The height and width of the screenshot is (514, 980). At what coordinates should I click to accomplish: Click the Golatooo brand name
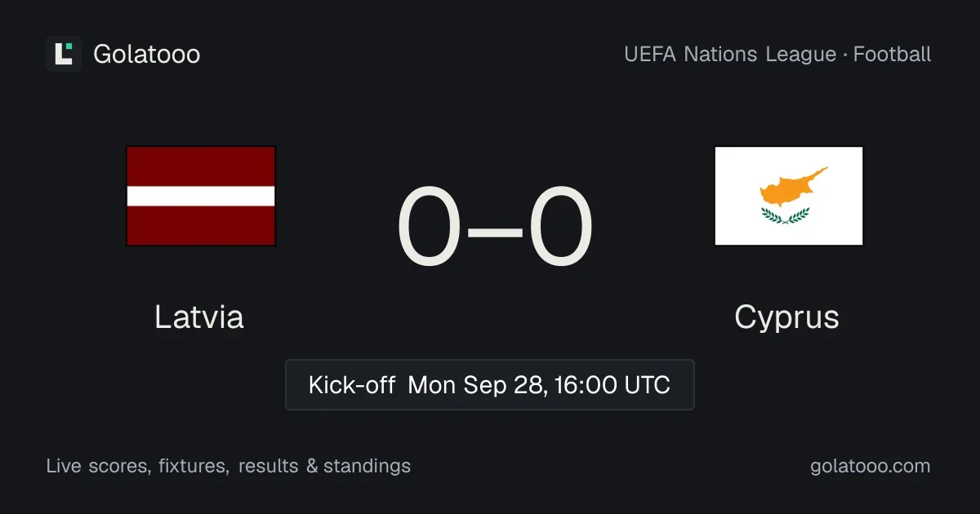coord(147,55)
